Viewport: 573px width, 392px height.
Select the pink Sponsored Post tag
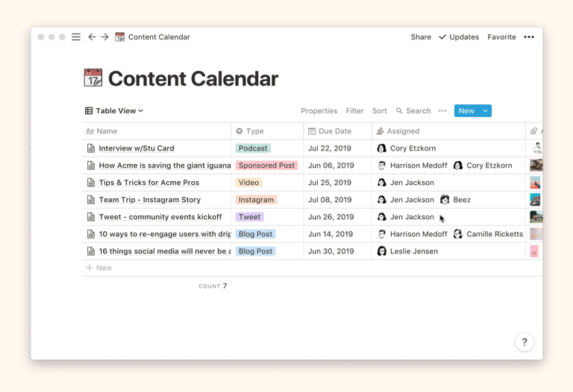[x=266, y=165]
